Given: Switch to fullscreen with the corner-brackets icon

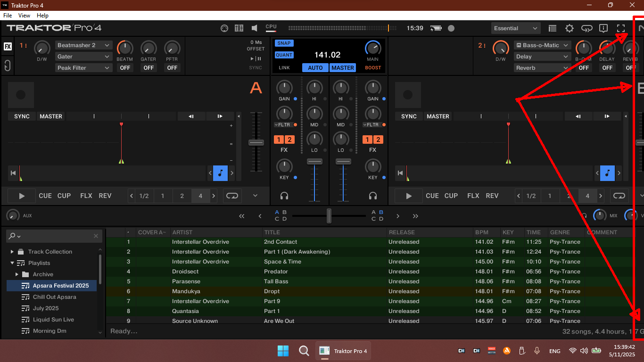Looking at the screenshot, I should pyautogui.click(x=621, y=28).
